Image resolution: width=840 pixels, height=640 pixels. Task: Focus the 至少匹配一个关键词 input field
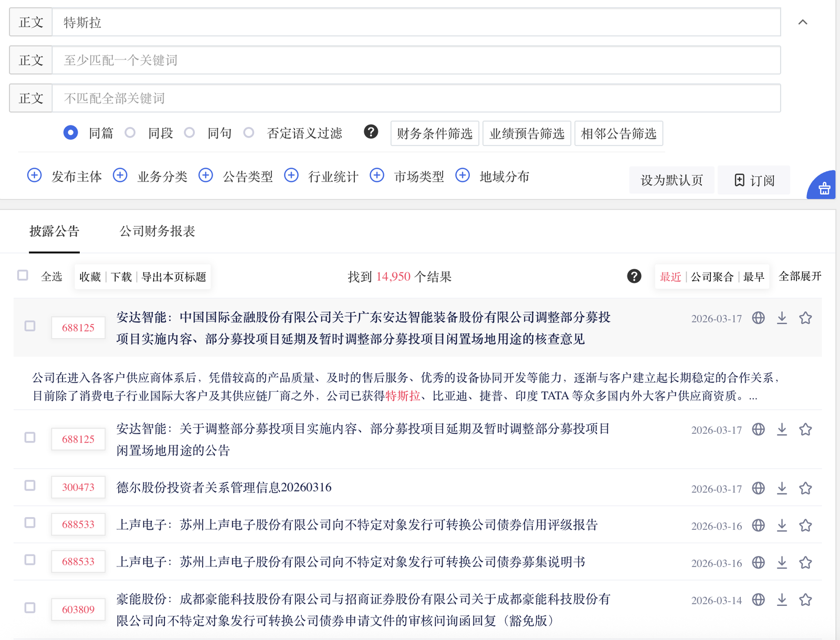(416, 60)
